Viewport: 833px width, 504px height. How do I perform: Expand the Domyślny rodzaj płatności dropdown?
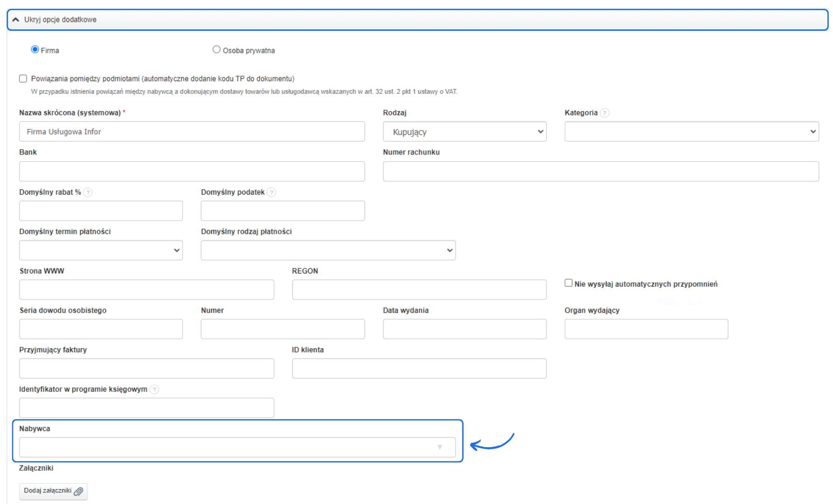(x=328, y=250)
